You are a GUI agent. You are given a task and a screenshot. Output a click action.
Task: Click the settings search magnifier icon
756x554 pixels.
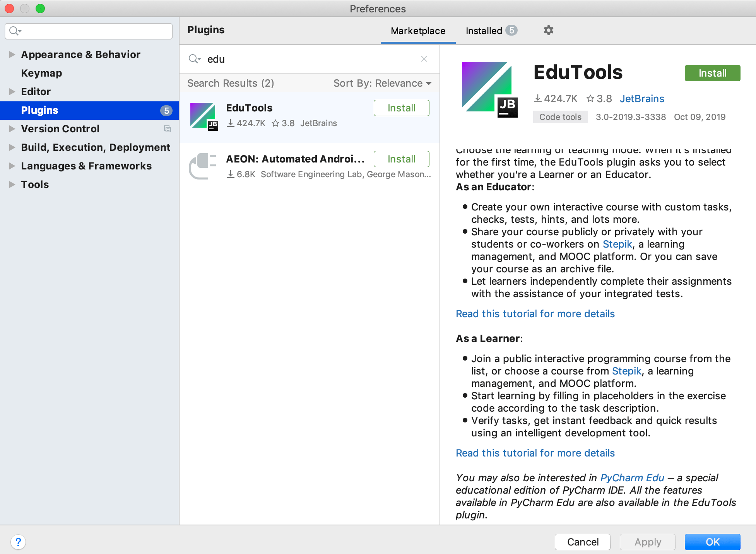(15, 31)
